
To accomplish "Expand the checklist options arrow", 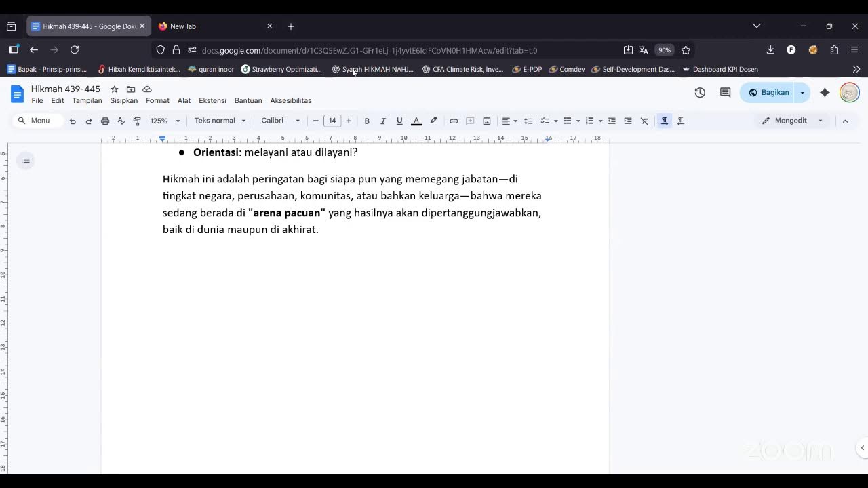I will tap(556, 121).
